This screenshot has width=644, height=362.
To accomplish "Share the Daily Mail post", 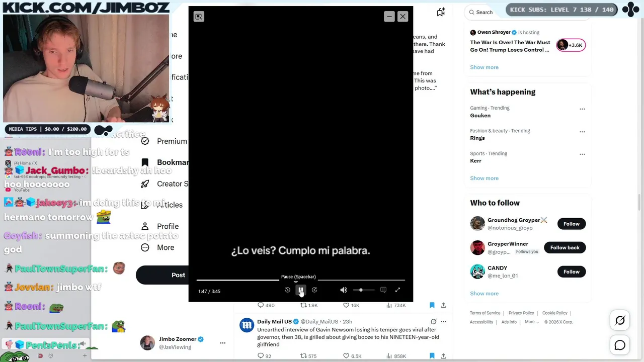I will click(443, 356).
